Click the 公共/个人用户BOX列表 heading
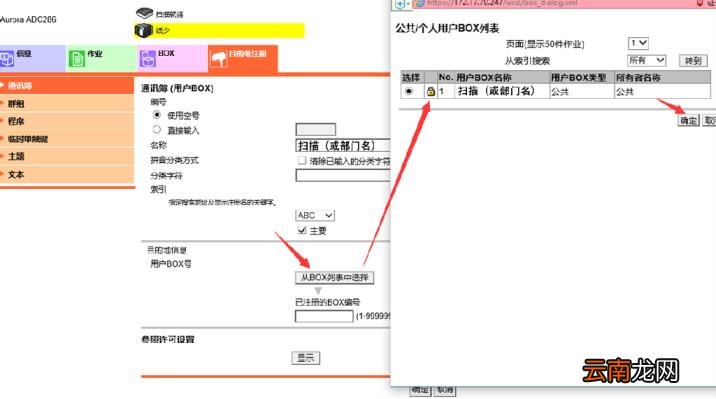 [x=447, y=28]
